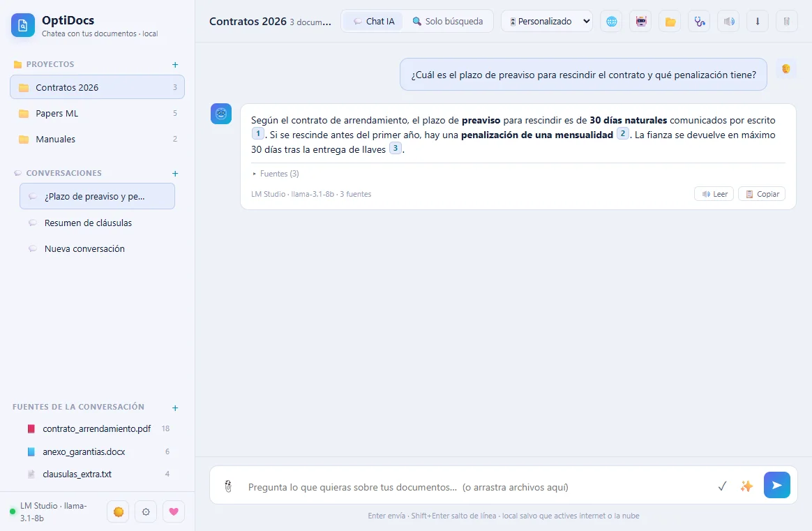Select the Contratos 2026 project
Viewport: 812px width, 531px height.
pyautogui.click(x=98, y=87)
